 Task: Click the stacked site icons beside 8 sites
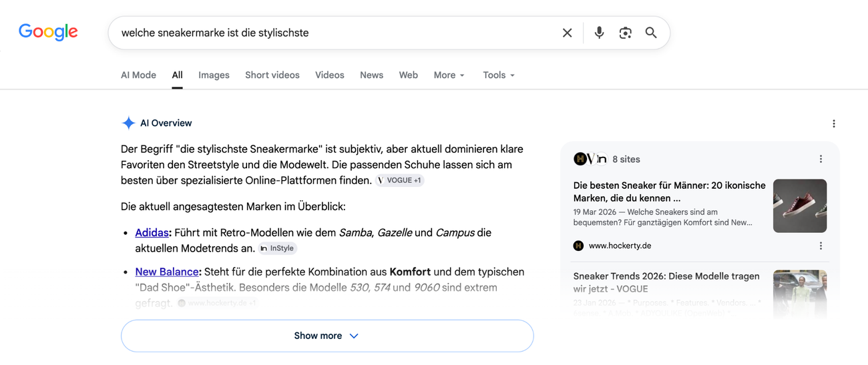(x=590, y=159)
